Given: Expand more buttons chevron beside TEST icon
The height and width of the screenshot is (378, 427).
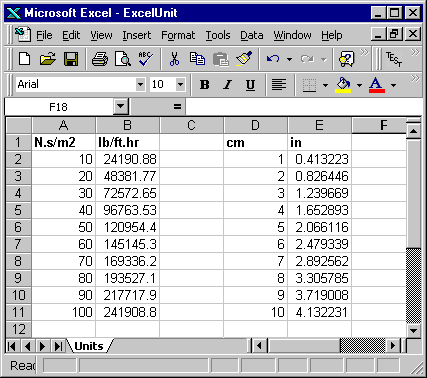Looking at the screenshot, I should click(415, 52).
